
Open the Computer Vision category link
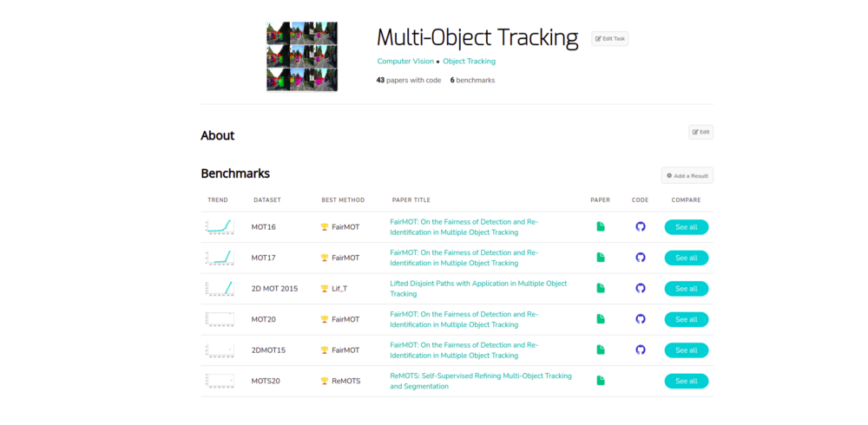pyautogui.click(x=405, y=62)
